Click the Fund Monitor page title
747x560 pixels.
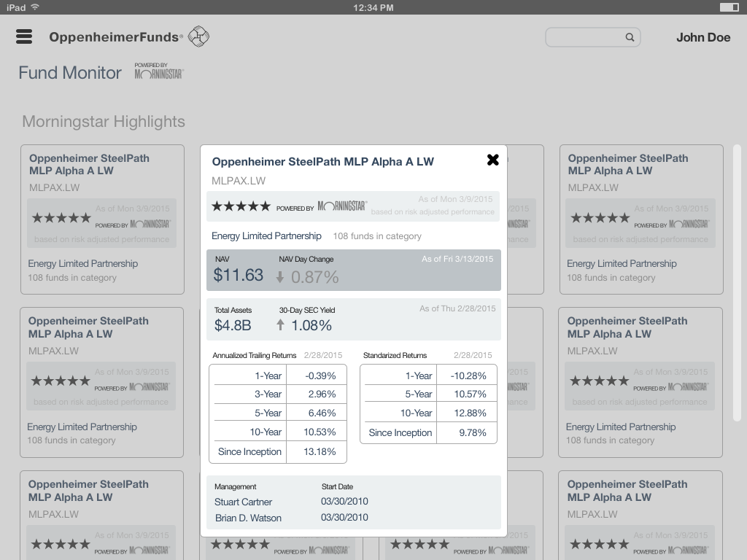point(70,73)
